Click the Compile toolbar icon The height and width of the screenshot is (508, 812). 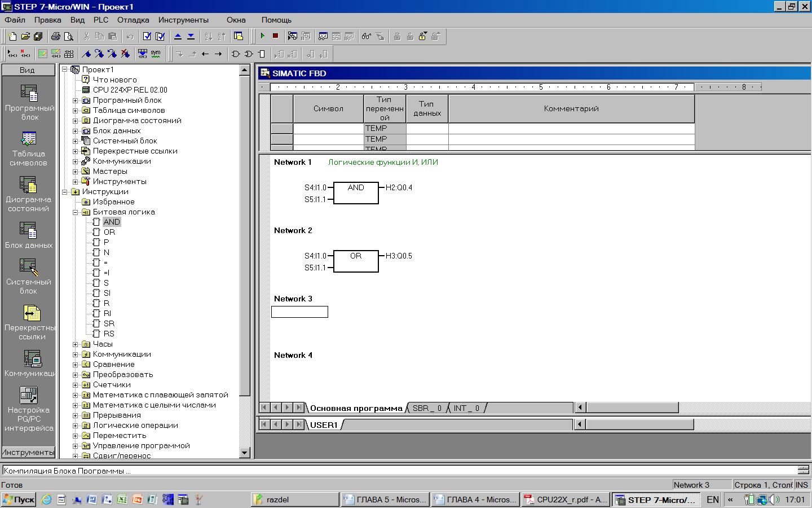point(147,36)
